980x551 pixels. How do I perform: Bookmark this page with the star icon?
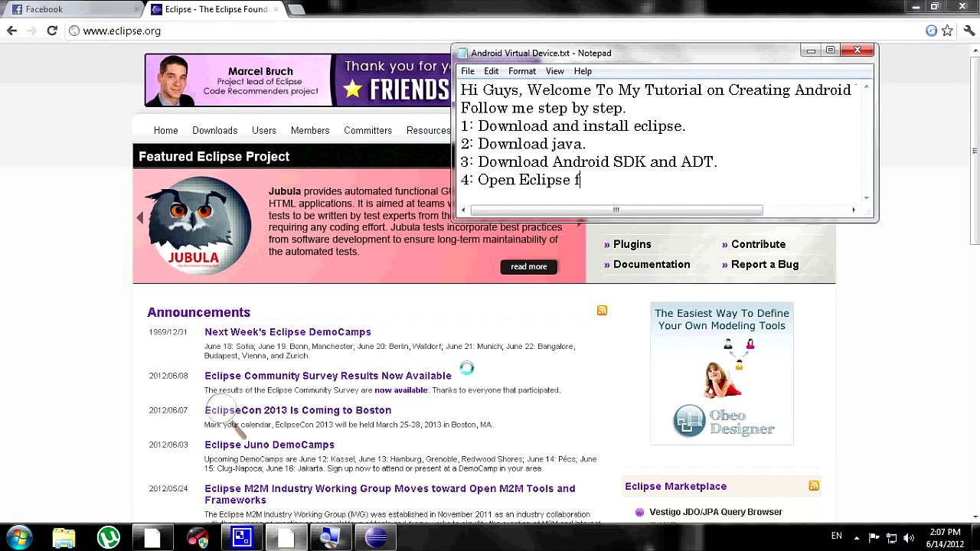[948, 31]
